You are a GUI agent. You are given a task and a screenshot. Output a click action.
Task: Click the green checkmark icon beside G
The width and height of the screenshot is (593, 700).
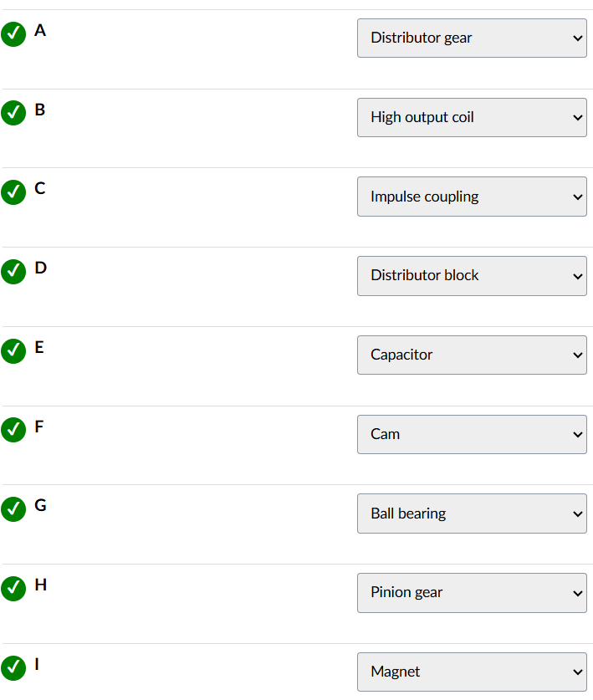13,509
